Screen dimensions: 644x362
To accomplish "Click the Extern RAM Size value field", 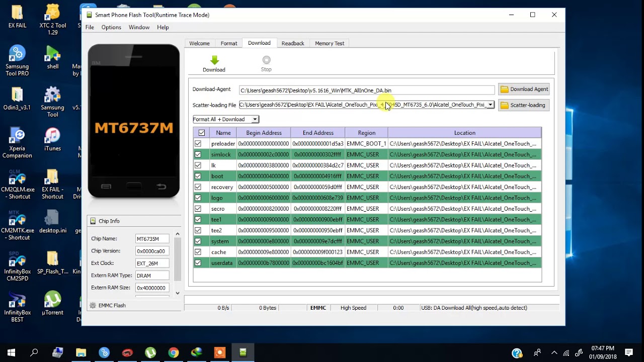I will pyautogui.click(x=152, y=288).
